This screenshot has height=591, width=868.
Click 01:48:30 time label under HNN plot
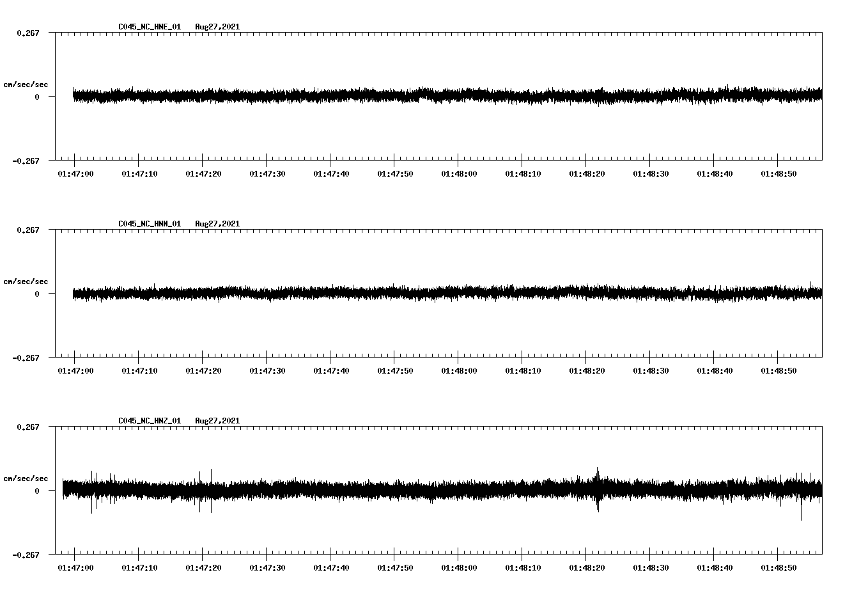[651, 370]
